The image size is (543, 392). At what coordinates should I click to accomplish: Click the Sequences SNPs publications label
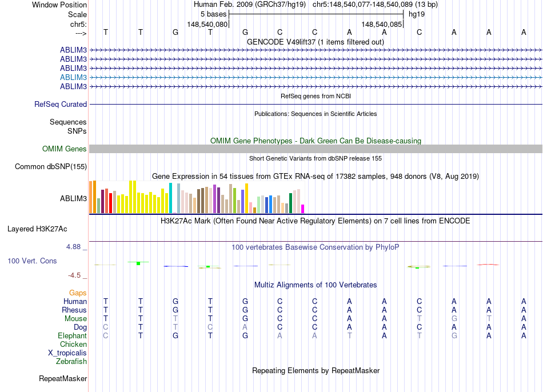click(x=68, y=126)
